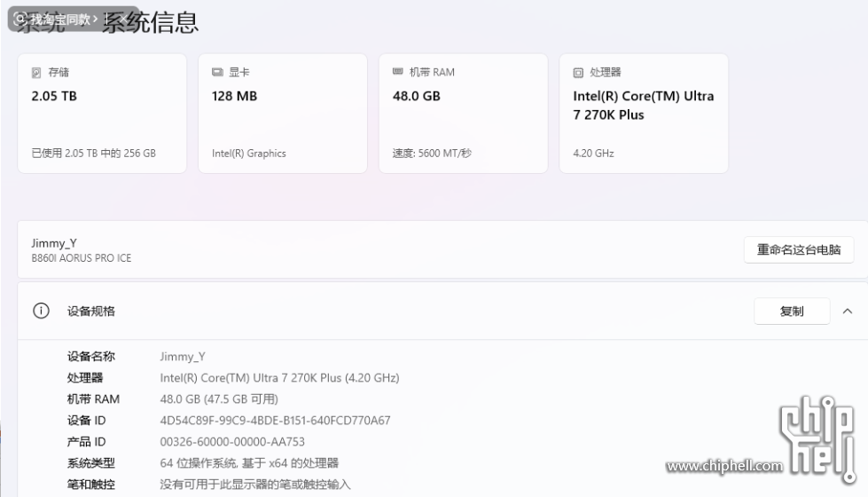Click the Jimmy_Y computer name heading

[54, 243]
